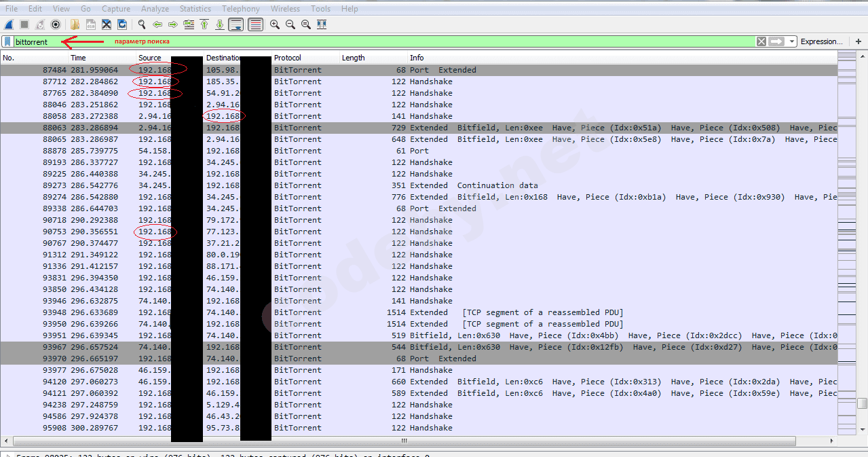This screenshot has width=868, height=457.
Task: Go back to previous packet arrow
Action: tap(157, 24)
